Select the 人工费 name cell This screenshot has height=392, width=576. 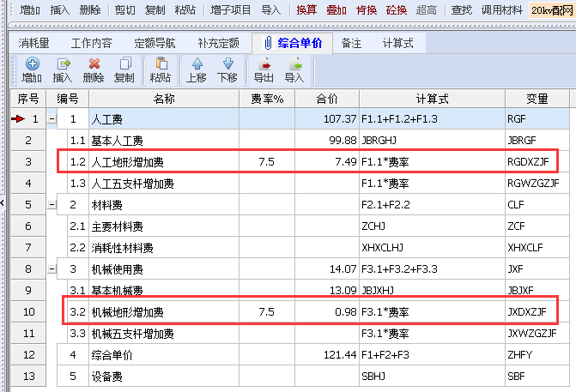click(164, 119)
